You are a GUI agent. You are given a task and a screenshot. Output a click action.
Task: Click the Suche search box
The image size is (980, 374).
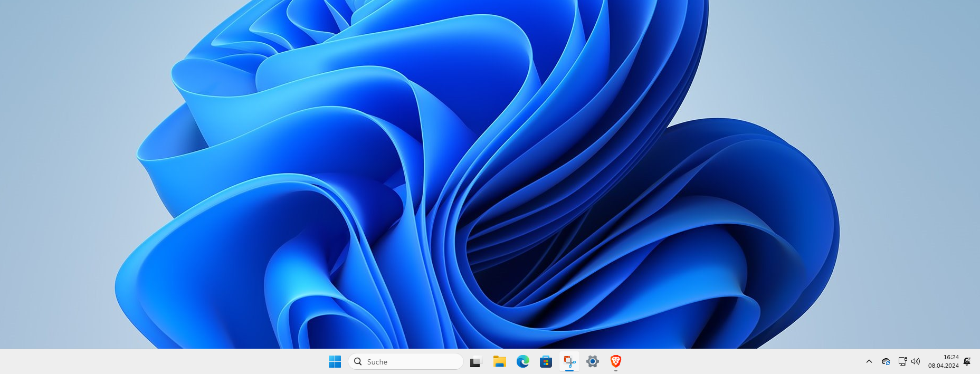click(x=406, y=361)
